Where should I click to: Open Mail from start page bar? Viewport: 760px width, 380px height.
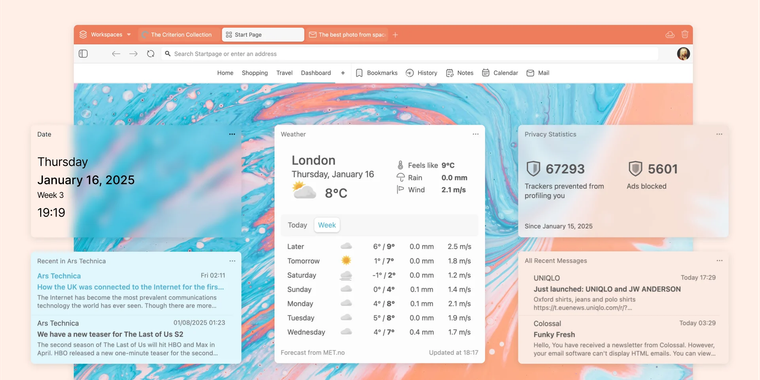(x=538, y=73)
